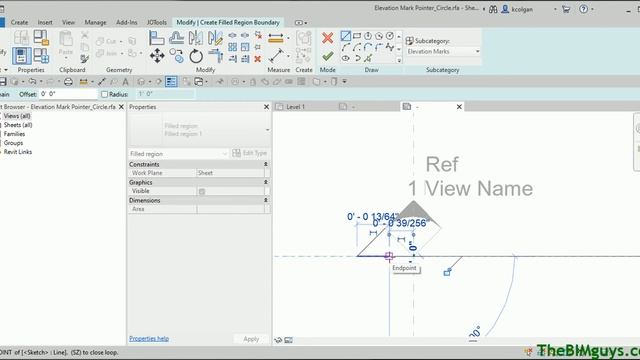
Task: Select the Rectangle draw tool
Action: [x=357, y=36]
